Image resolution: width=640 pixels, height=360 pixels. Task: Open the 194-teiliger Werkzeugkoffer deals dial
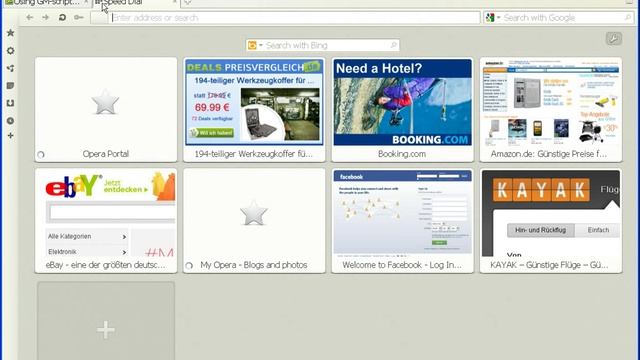click(254, 110)
